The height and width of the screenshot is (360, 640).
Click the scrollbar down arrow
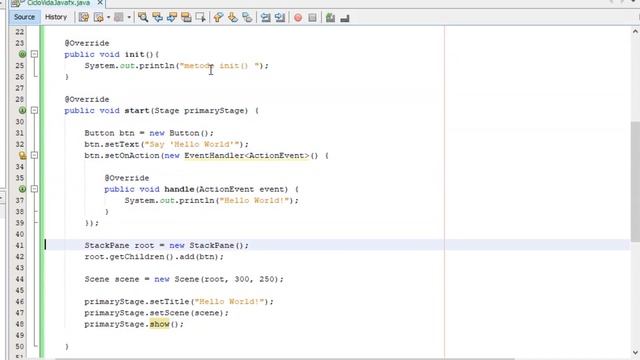coord(635,352)
